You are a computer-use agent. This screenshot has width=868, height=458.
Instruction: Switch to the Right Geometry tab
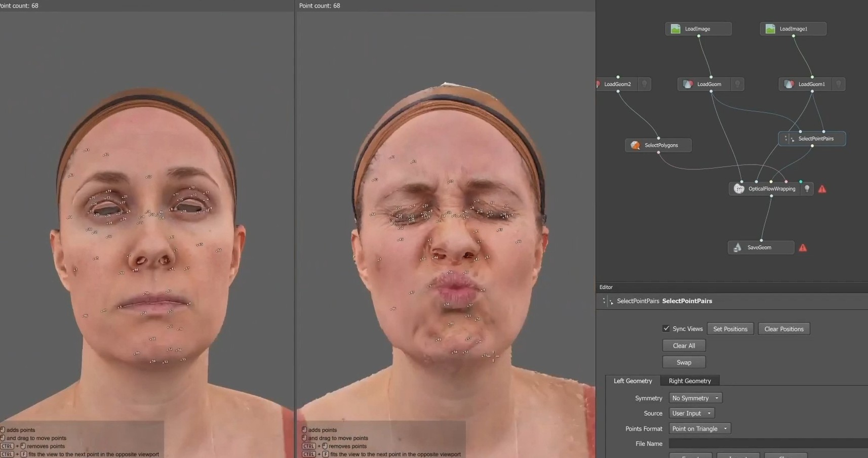[689, 381]
